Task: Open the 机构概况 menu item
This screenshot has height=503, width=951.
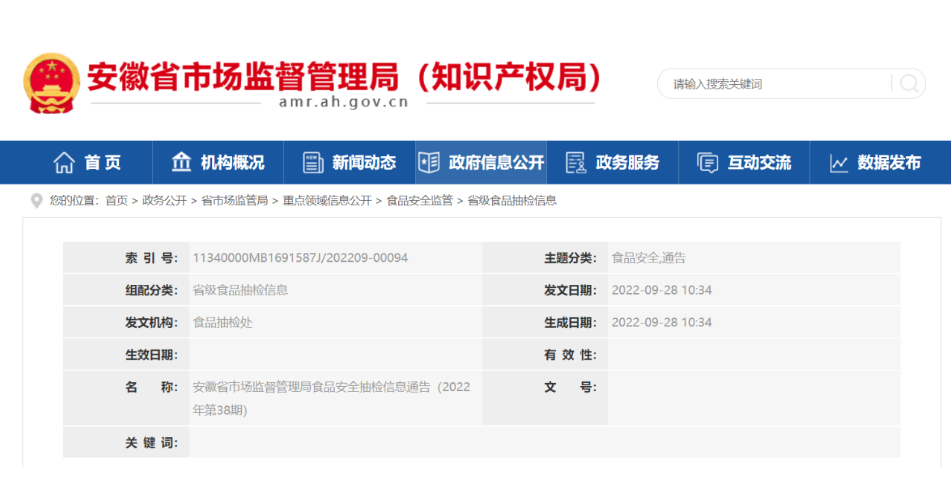Action: pos(232,163)
